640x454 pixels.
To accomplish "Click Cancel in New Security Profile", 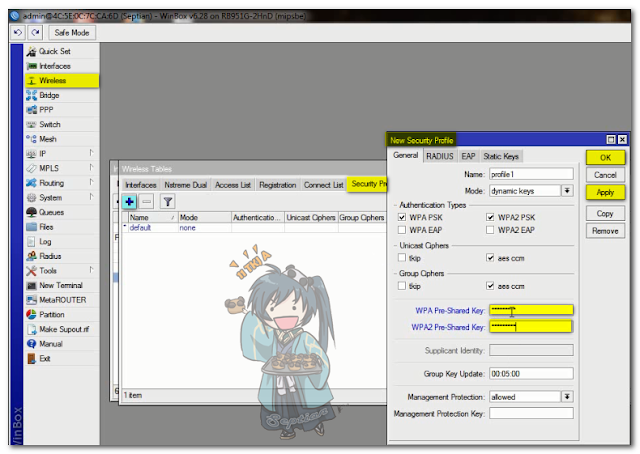I will click(605, 175).
